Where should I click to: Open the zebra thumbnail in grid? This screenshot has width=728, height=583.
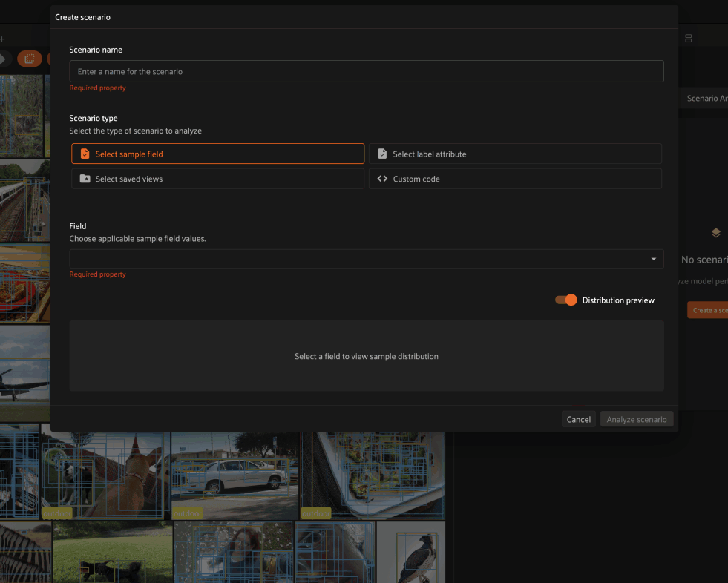[25, 553]
